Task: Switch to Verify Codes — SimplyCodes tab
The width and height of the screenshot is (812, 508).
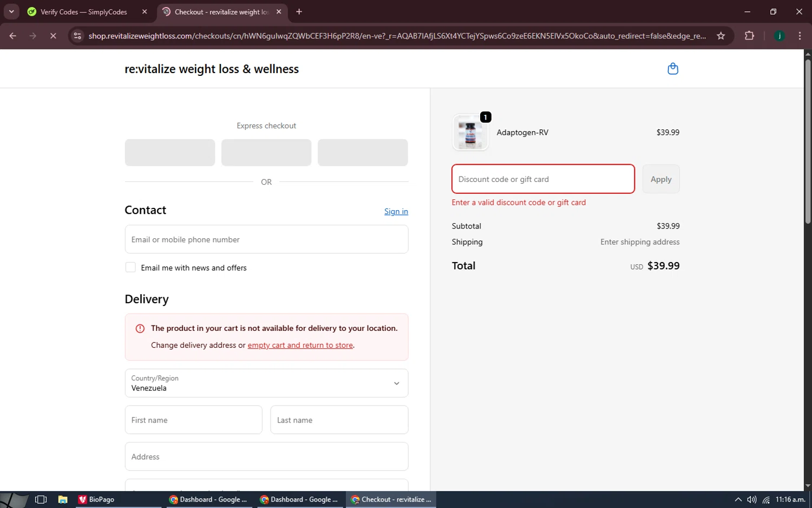Action: click(x=83, y=11)
